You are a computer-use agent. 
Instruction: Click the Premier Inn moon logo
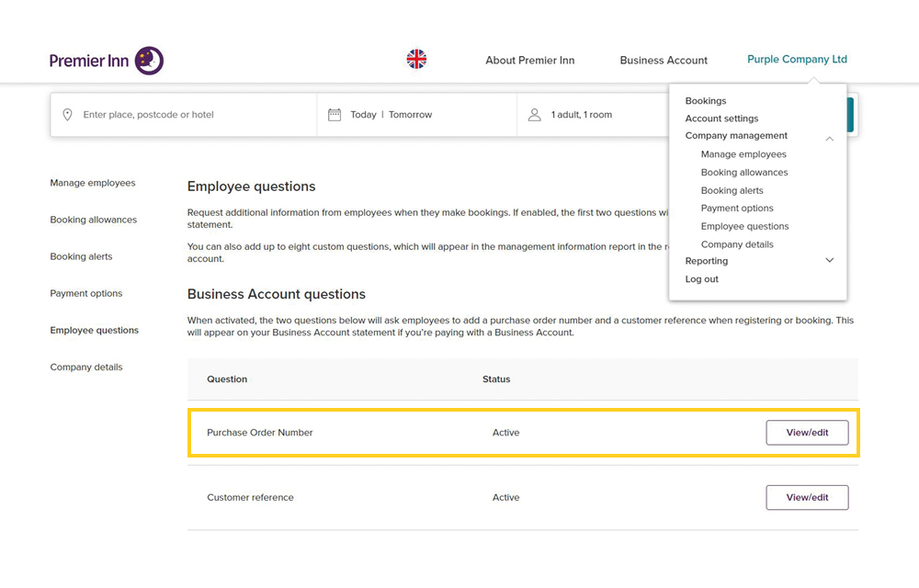click(150, 61)
